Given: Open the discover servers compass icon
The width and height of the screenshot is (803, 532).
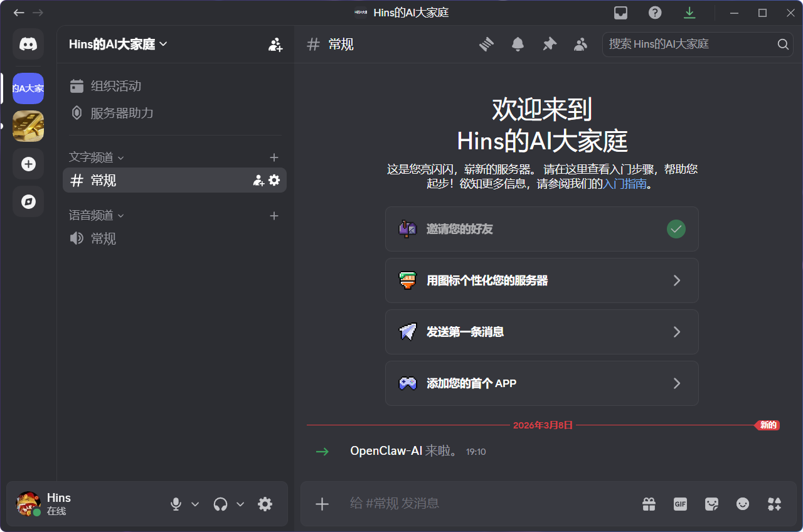Looking at the screenshot, I should (x=28, y=201).
